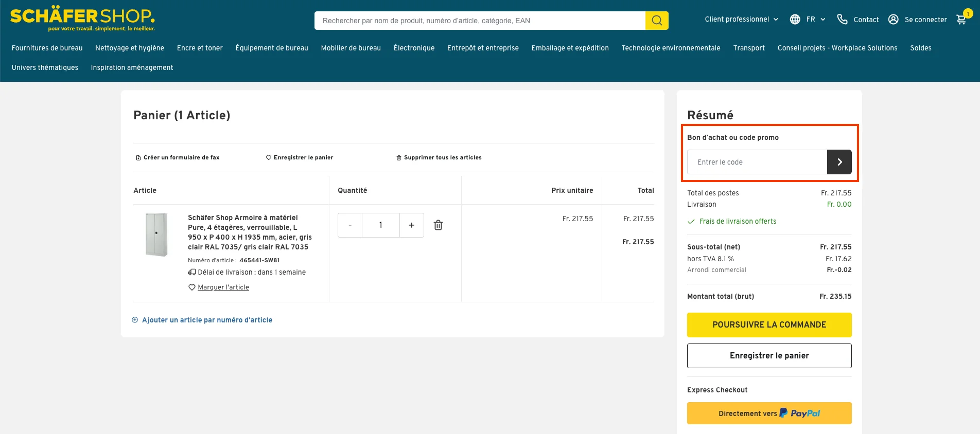The width and height of the screenshot is (980, 434).
Task: Click Ajouter un article par numéro d'article
Action: click(207, 320)
